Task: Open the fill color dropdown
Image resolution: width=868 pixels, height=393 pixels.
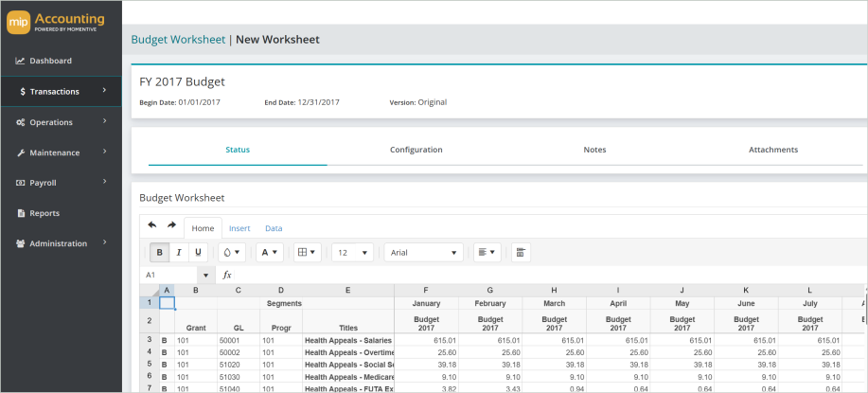Action: [x=231, y=252]
